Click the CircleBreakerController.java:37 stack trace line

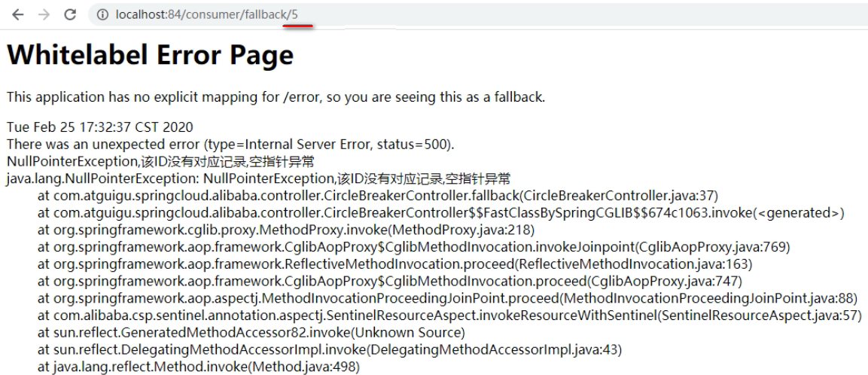pyautogui.click(x=377, y=196)
